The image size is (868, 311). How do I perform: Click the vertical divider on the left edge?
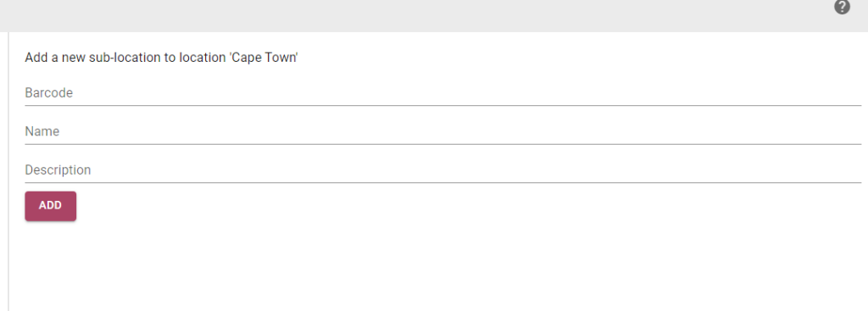(8, 171)
